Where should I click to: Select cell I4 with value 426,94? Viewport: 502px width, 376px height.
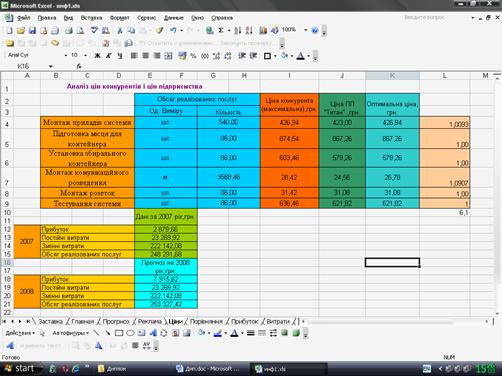click(x=289, y=123)
